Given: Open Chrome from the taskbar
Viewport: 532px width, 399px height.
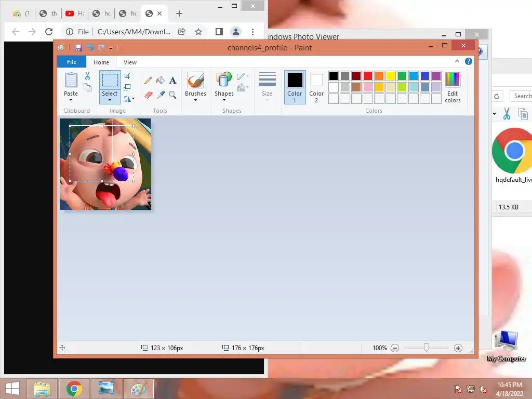Looking at the screenshot, I should (x=74, y=389).
